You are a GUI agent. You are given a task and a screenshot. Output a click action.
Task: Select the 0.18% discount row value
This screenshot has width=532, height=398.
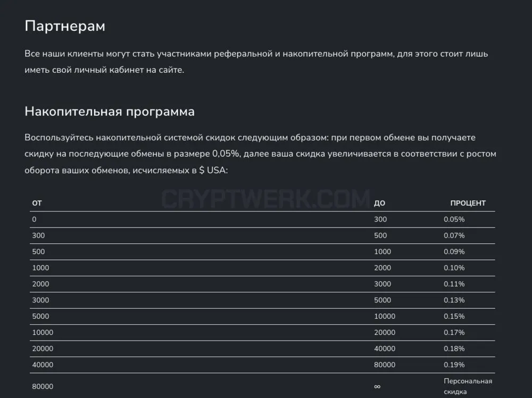(454, 349)
